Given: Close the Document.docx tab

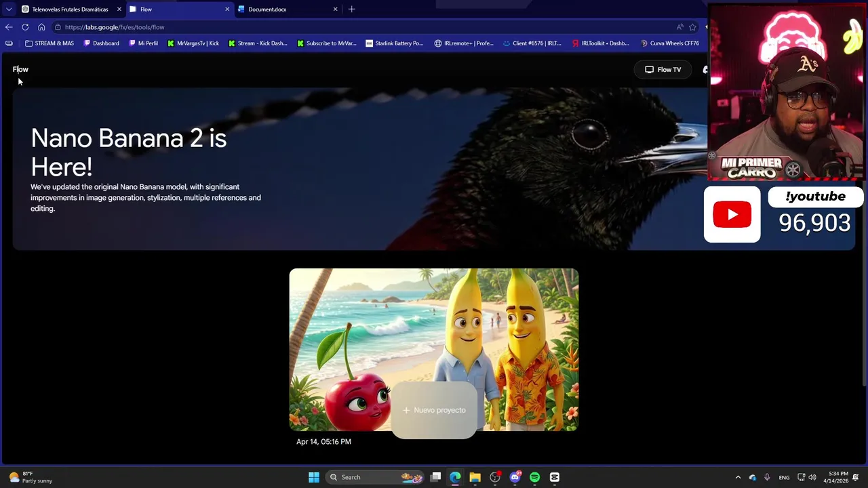Looking at the screenshot, I should click(x=335, y=9).
